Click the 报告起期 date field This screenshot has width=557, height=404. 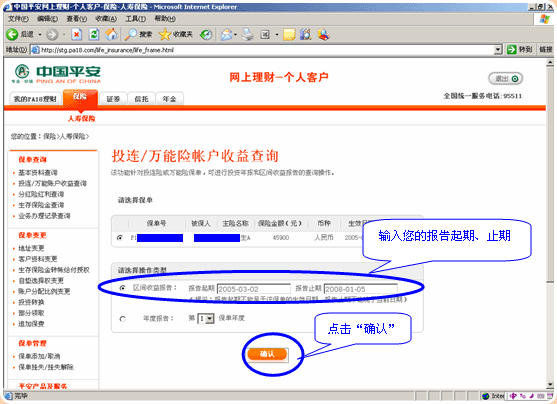[254, 289]
